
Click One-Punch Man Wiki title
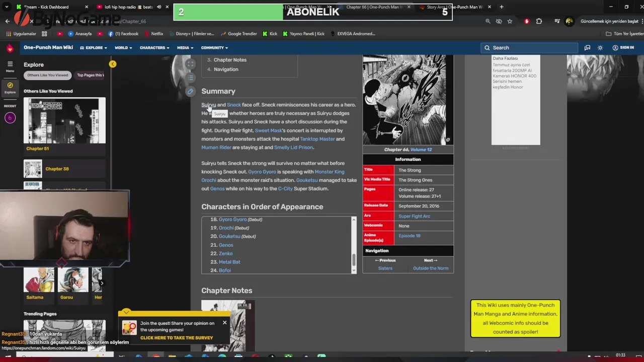[48, 48]
